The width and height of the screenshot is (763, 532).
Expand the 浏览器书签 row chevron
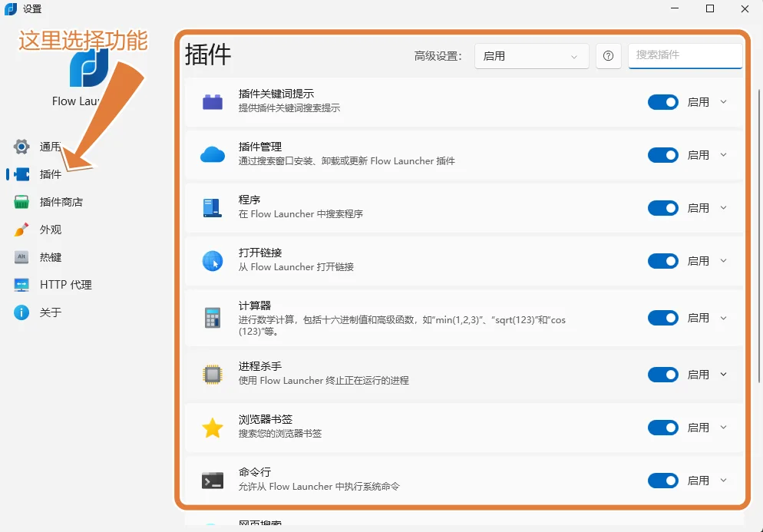(724, 428)
